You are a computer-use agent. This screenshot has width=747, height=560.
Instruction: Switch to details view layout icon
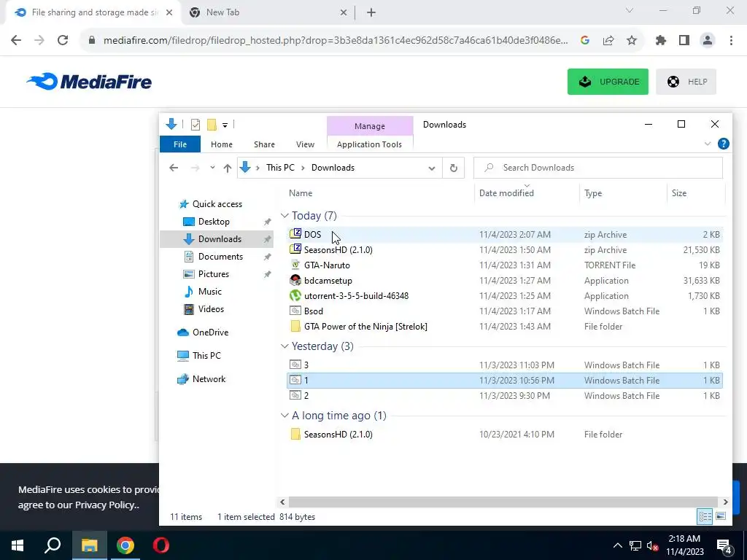705,516
